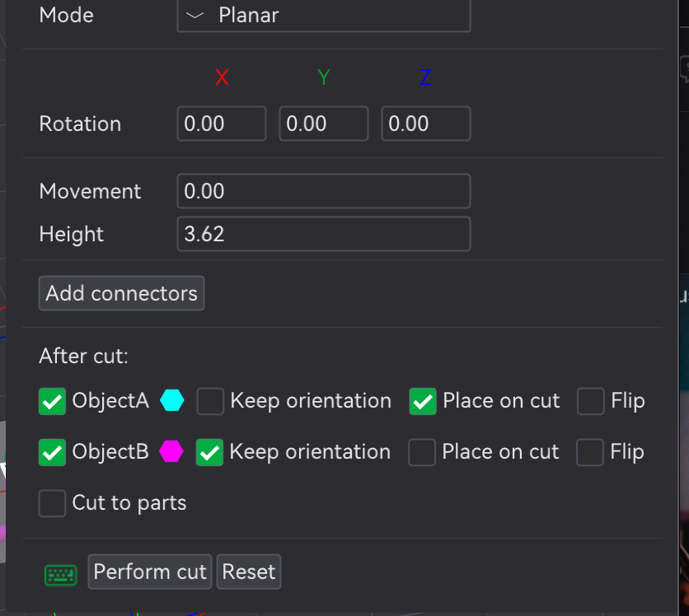This screenshot has height=616, width=689.
Task: Open the Mode dropdown showing Planar
Action: click(x=324, y=16)
